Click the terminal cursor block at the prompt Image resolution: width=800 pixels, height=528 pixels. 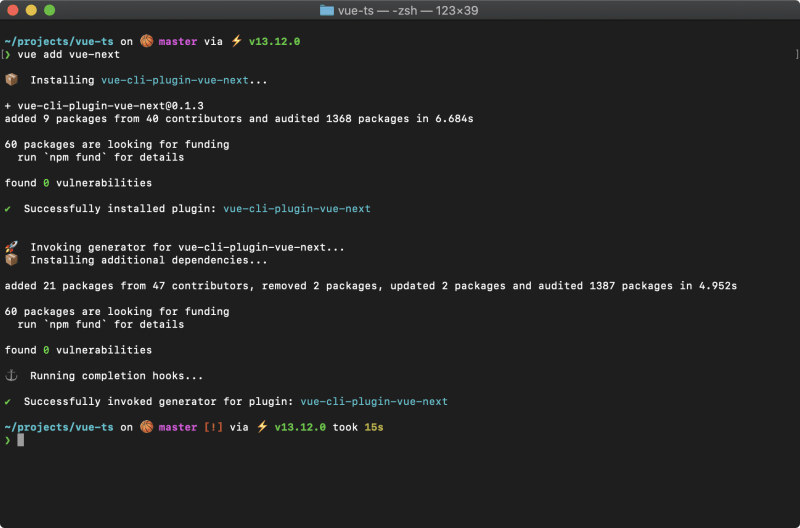[20, 440]
